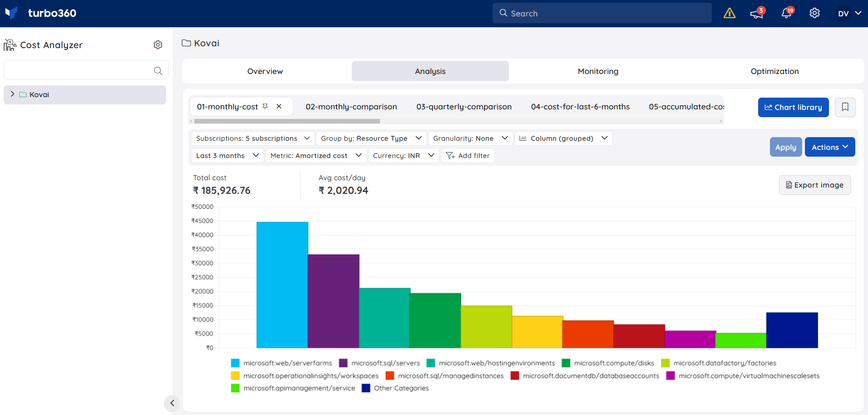Viewport: 868px width, 415px height.
Task: Toggle microsoft.web/serverfarms legend swatch
Action: click(235, 363)
